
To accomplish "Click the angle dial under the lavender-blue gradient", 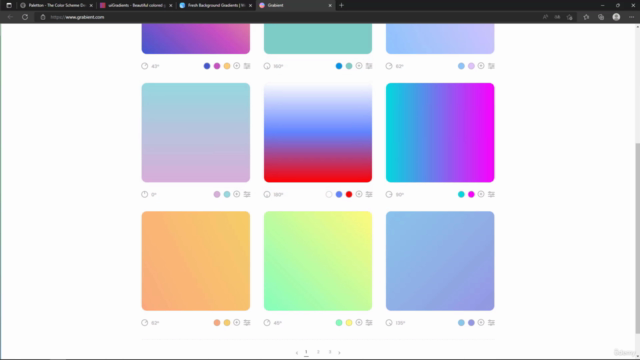I will 389,66.
